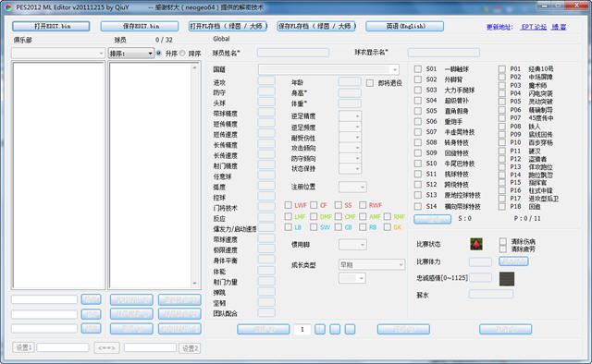Check the DMF position checkbox
Image resolution: width=592 pixels, height=364 pixels.
[314, 216]
